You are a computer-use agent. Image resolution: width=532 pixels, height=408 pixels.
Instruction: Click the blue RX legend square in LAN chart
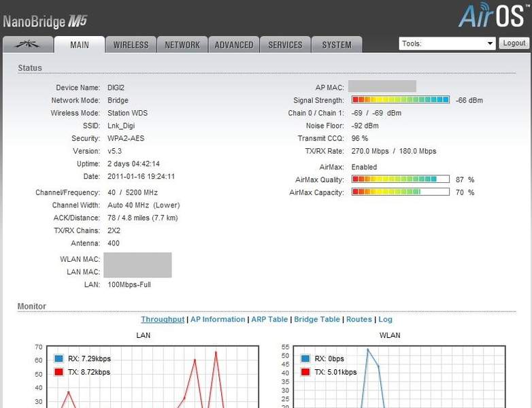click(59, 358)
